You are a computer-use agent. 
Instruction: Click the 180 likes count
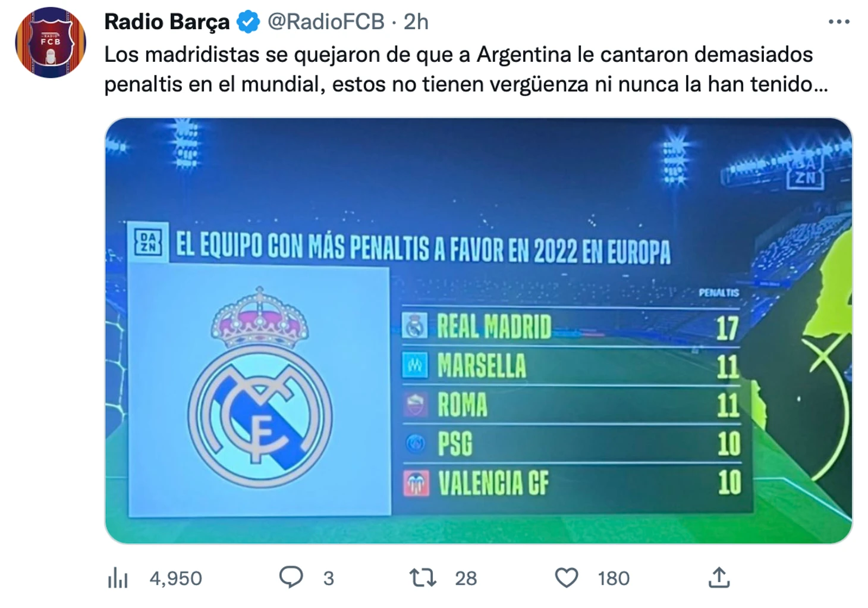click(x=614, y=578)
